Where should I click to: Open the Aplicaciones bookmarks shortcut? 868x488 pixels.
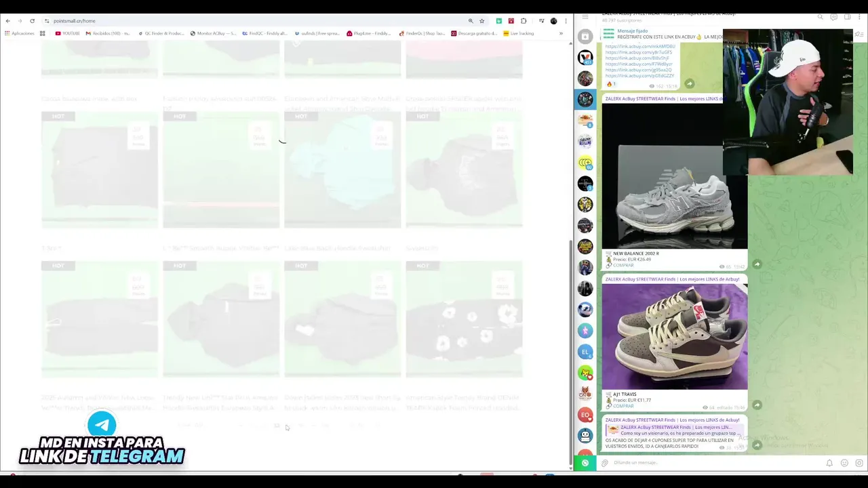pyautogui.click(x=20, y=33)
